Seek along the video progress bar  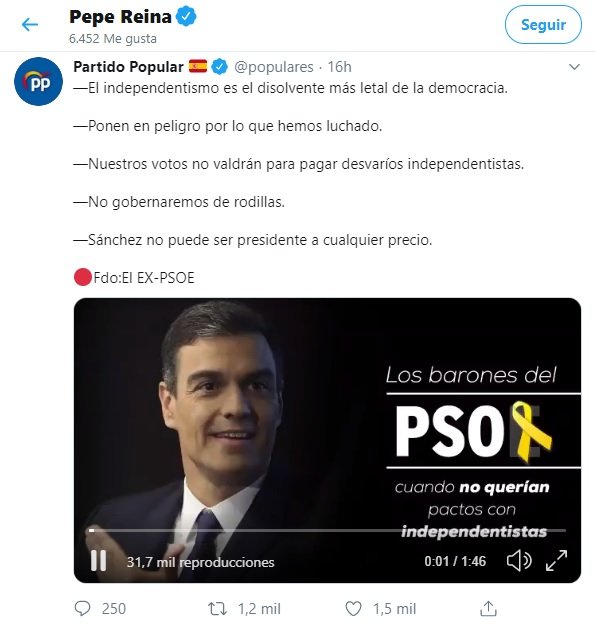[327, 531]
